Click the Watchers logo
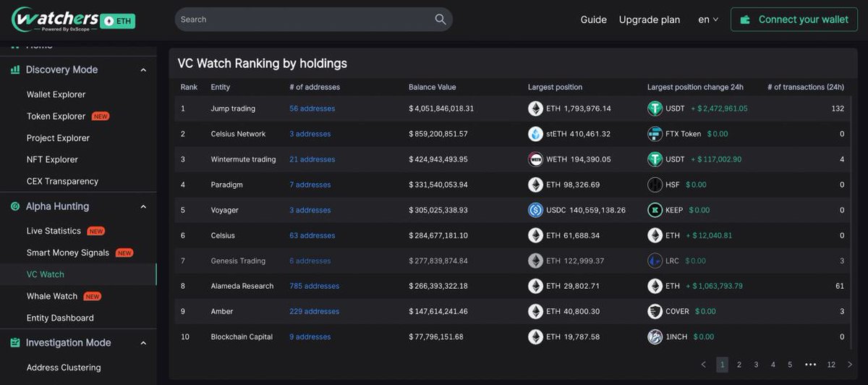 click(54, 20)
